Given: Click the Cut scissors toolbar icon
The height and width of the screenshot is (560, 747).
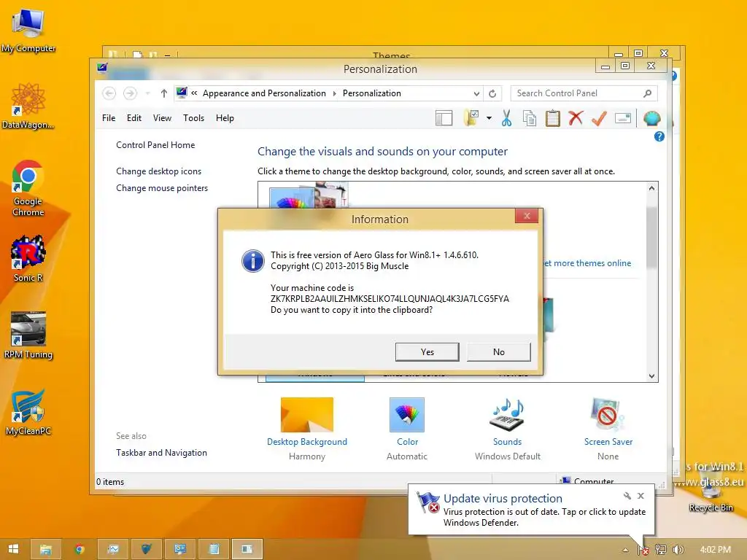Looking at the screenshot, I should [x=506, y=118].
